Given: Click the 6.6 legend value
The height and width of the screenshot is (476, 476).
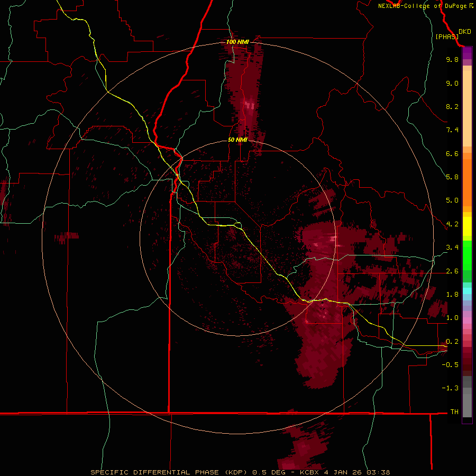Looking at the screenshot, I should point(452,153).
